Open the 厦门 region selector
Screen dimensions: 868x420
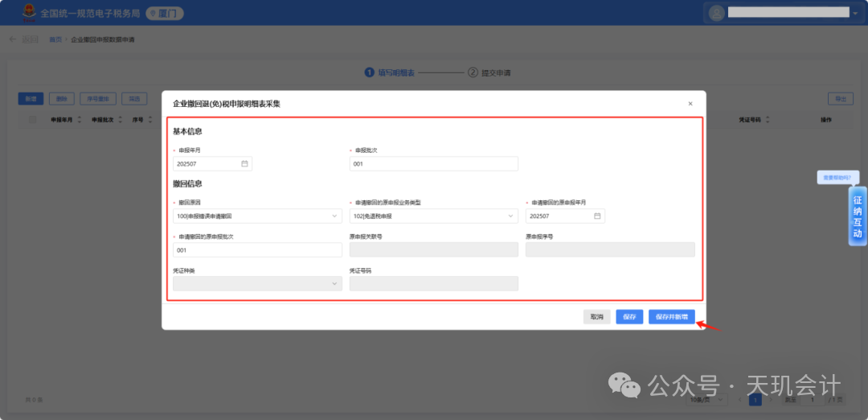(x=165, y=14)
